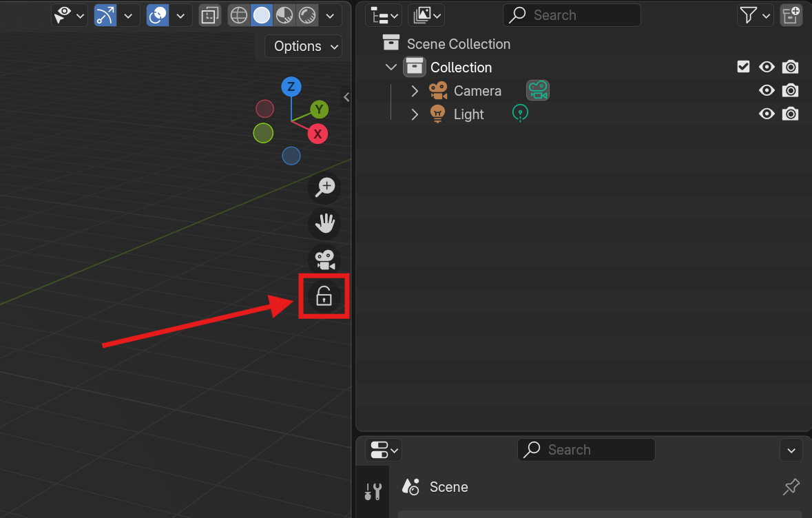This screenshot has height=518, width=812.
Task: Click negative X axis red circle on gizmo
Action: [264, 109]
